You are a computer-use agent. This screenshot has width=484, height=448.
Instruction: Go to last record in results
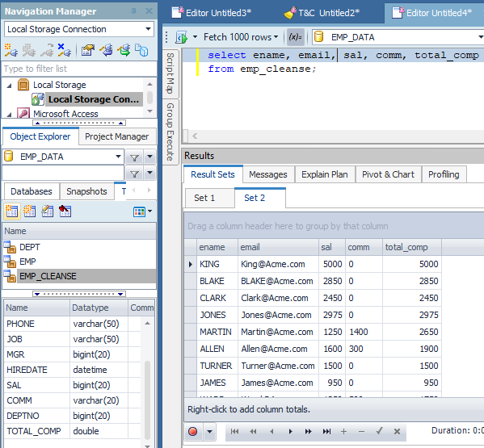point(326,431)
